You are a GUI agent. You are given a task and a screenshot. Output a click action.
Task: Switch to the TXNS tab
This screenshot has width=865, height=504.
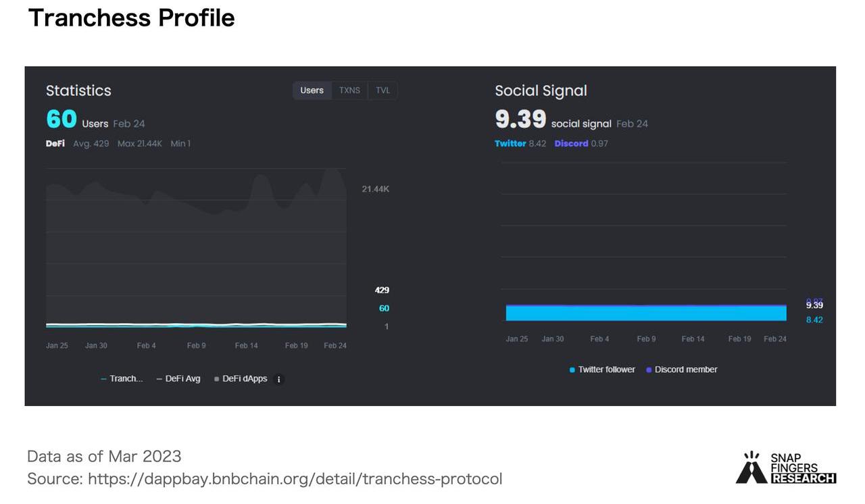[x=349, y=91]
